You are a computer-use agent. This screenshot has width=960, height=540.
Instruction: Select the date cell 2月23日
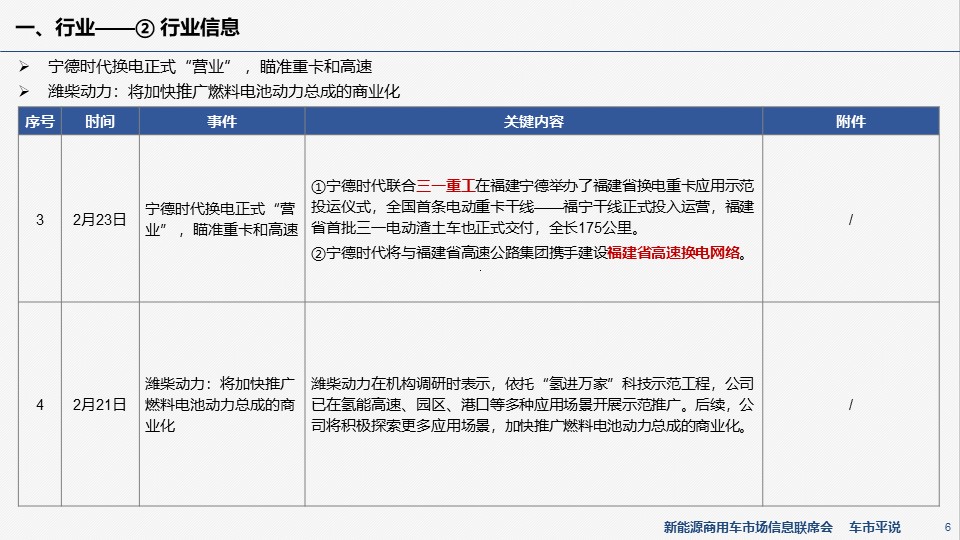click(x=100, y=219)
